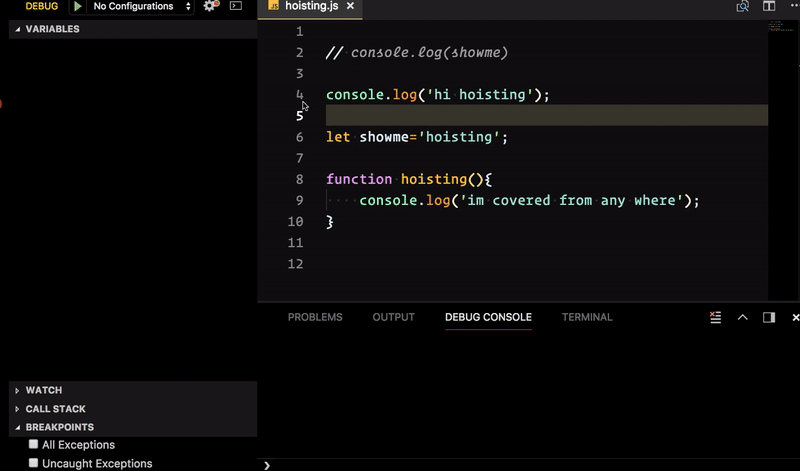
Task: Open launch.json via the gear icon
Action: pyautogui.click(x=210, y=6)
